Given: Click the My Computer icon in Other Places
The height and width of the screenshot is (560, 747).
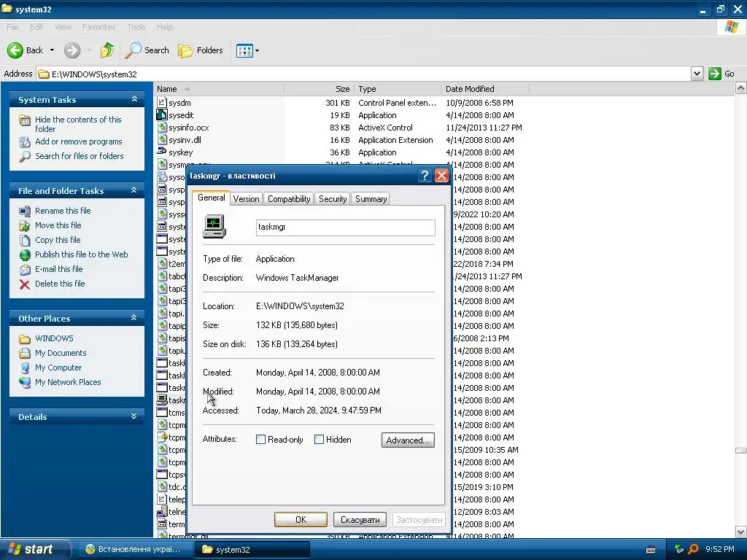Looking at the screenshot, I should pos(25,367).
